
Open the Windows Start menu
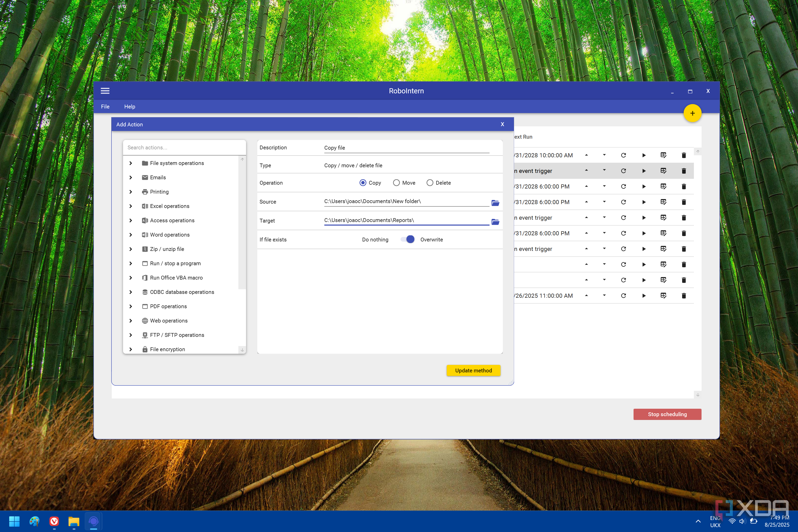(14, 521)
